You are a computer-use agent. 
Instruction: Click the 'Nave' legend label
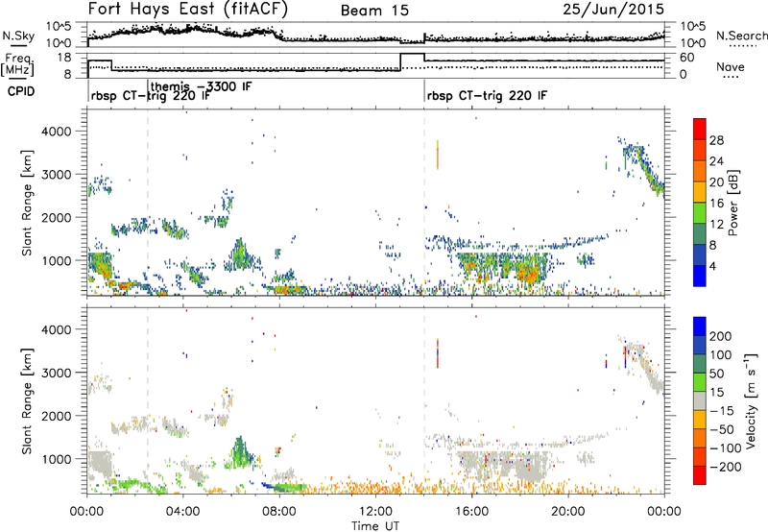pos(731,67)
